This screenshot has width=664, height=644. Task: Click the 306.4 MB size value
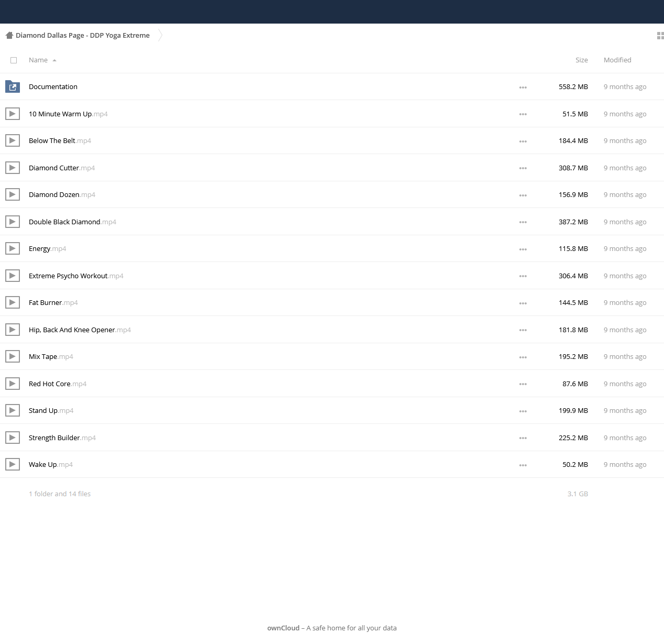[x=573, y=276]
